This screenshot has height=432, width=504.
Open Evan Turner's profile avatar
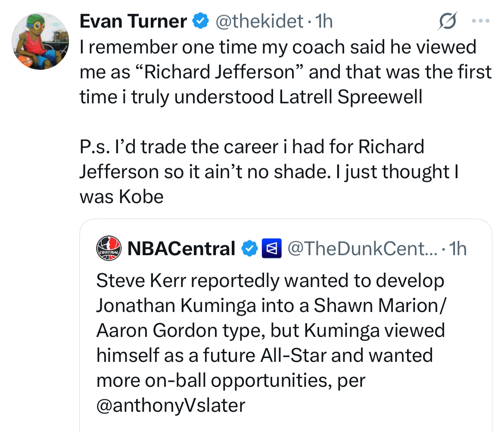(x=40, y=41)
